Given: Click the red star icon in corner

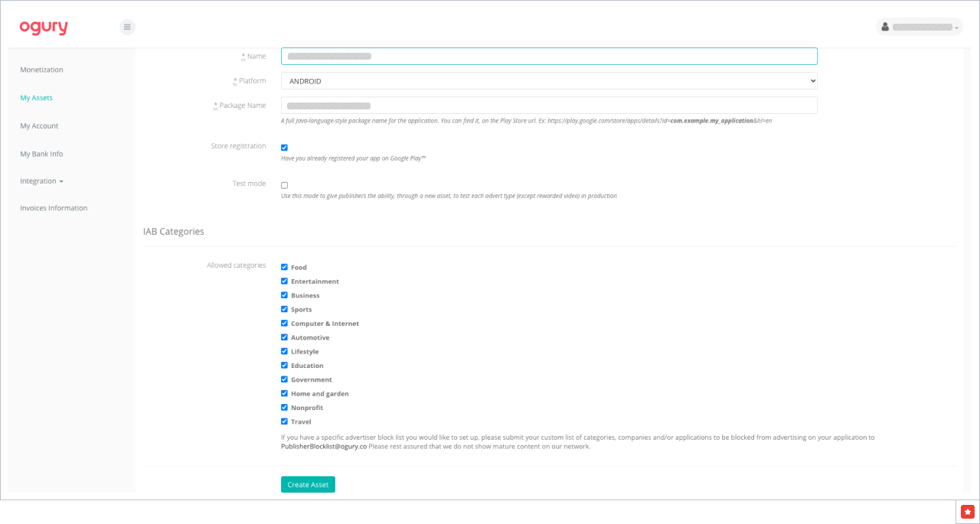Looking at the screenshot, I should pos(968,512).
